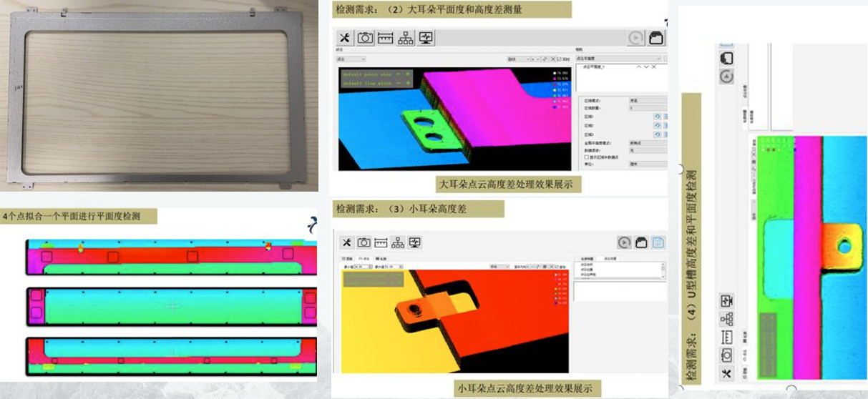
Task: Select the camera icon in small-ear window
Action: (x=364, y=242)
